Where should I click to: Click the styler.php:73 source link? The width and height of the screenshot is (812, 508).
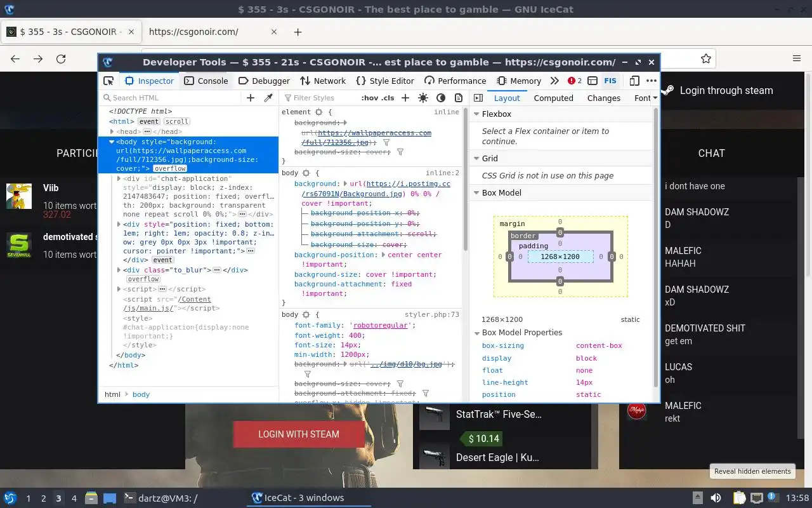(x=432, y=314)
